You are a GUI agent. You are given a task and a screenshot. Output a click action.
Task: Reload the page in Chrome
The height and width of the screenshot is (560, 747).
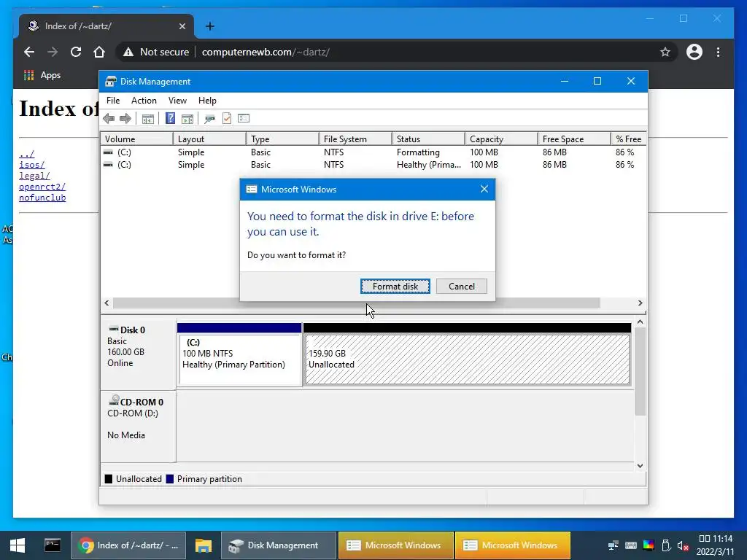click(x=76, y=52)
